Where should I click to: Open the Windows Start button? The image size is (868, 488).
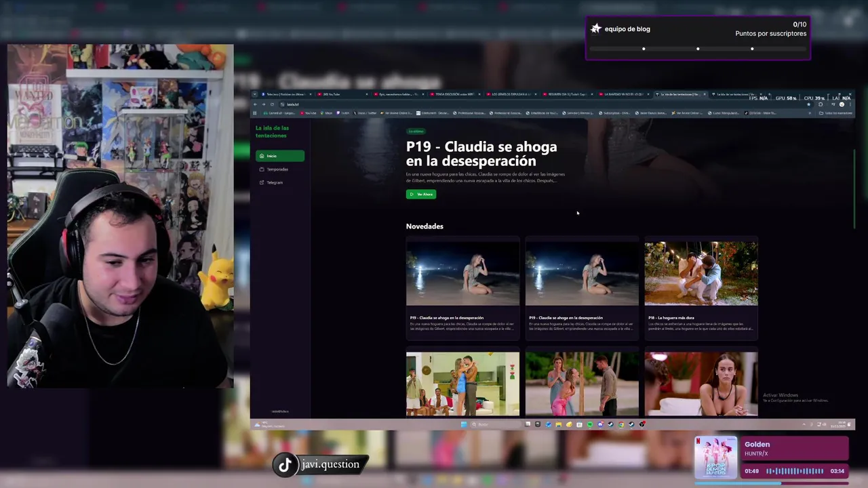464,425
